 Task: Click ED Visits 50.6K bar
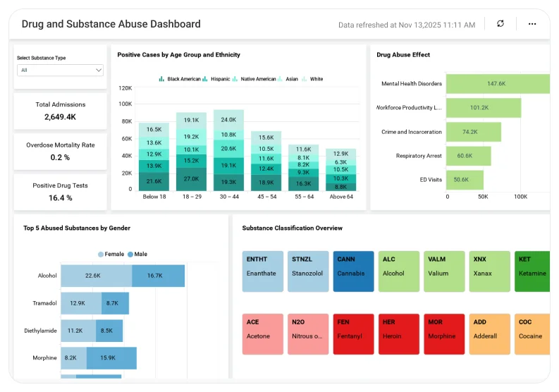pos(465,180)
